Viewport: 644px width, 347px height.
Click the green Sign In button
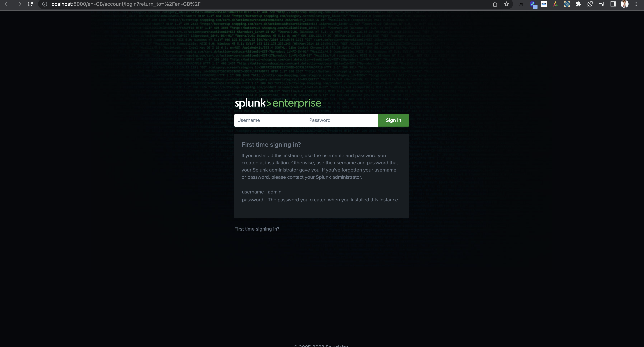click(393, 120)
